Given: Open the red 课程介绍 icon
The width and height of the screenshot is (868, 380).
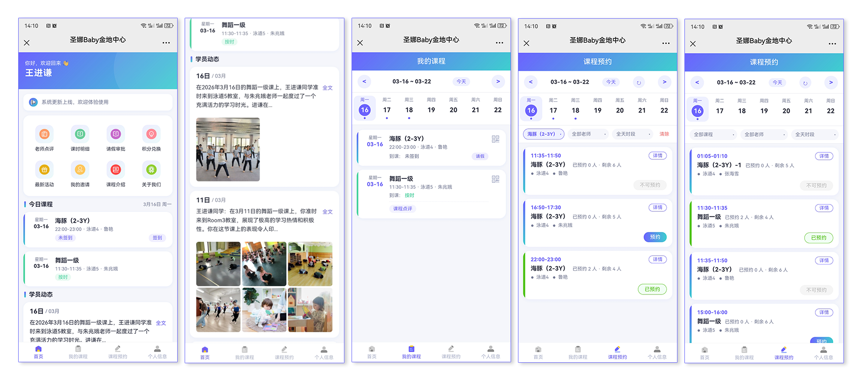Looking at the screenshot, I should coord(116,170).
